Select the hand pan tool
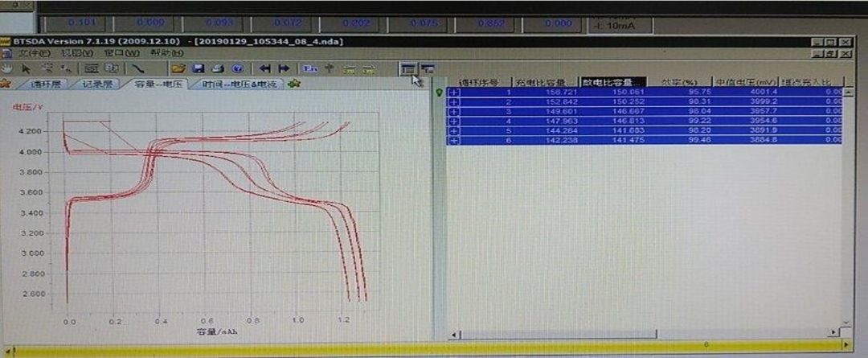868x358 pixels. click(x=6, y=69)
